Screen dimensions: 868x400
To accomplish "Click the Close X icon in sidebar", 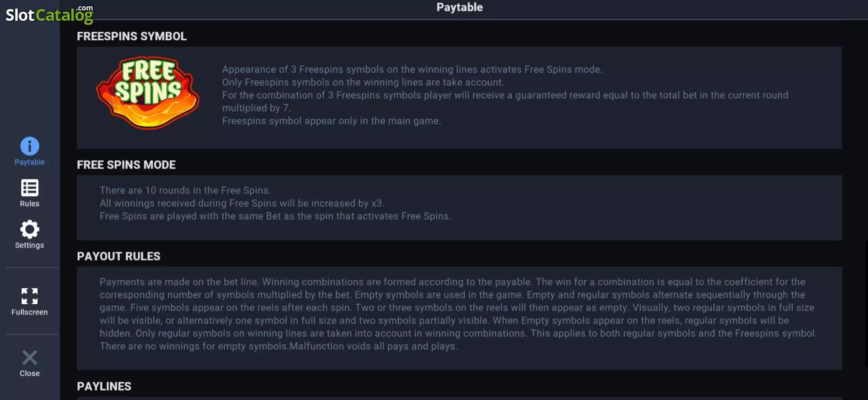I will coord(30,358).
